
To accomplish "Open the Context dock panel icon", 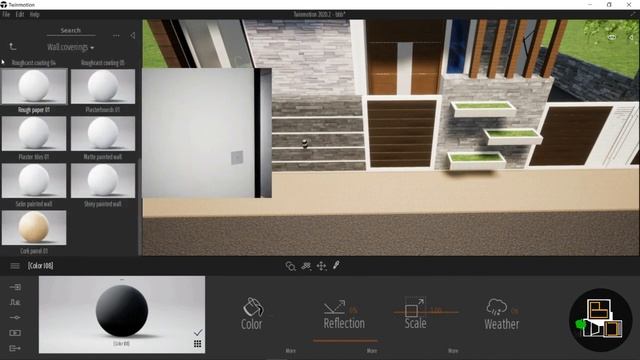I will [x=15, y=302].
